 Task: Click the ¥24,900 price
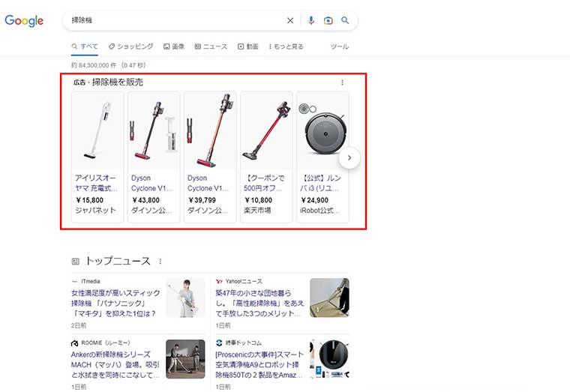314,200
